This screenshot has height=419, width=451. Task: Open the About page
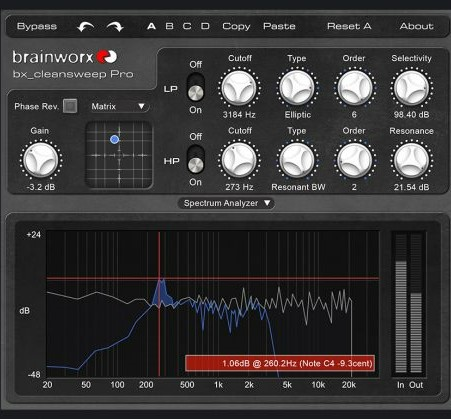tap(416, 26)
